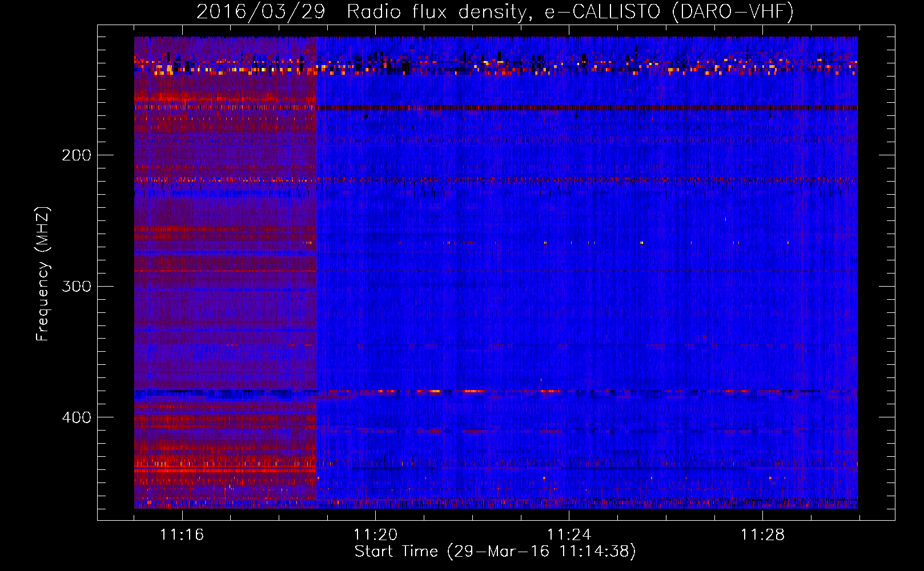Click the 11:16 time tick label
This screenshot has width=924, height=571.
182,535
